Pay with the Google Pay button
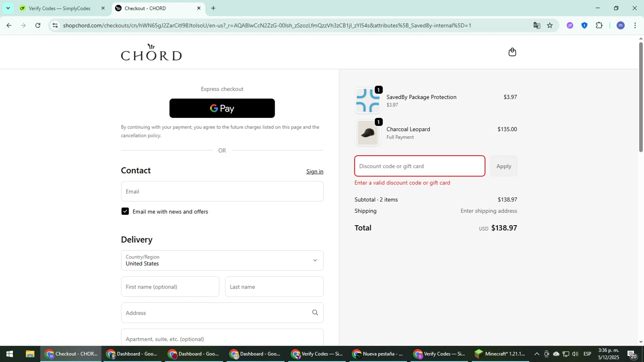The image size is (644, 362). click(222, 109)
